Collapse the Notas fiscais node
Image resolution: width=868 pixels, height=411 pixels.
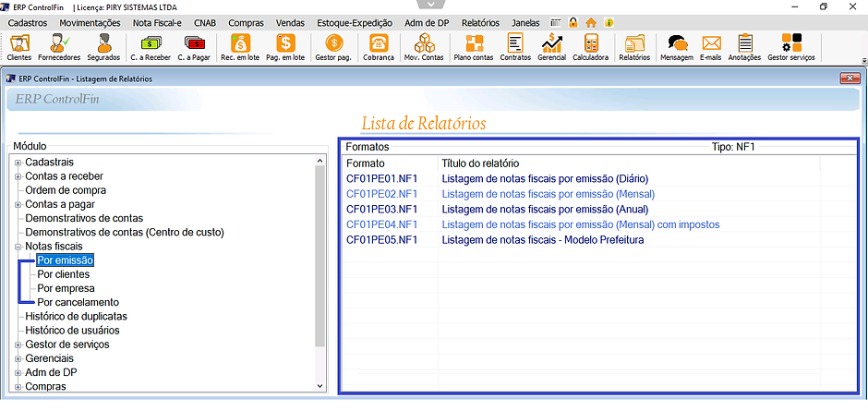[18, 247]
